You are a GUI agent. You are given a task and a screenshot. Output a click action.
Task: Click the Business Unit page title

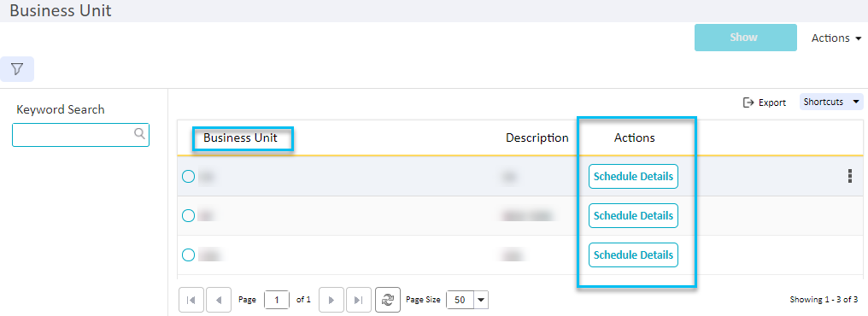coord(61,10)
